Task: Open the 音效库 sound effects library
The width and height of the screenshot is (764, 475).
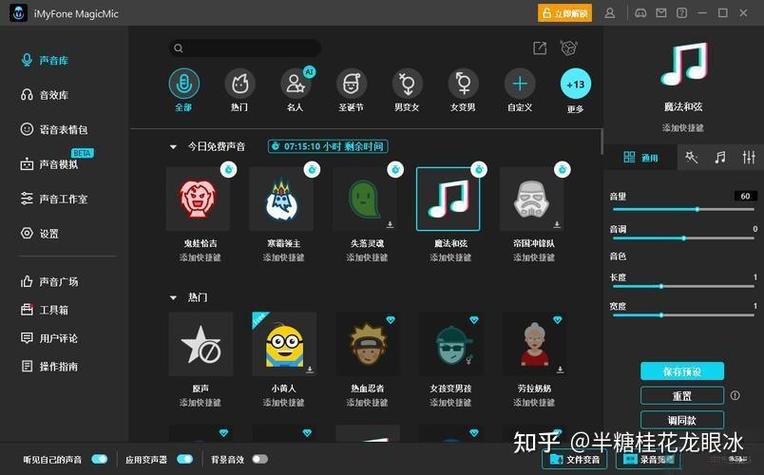Action: click(x=45, y=95)
